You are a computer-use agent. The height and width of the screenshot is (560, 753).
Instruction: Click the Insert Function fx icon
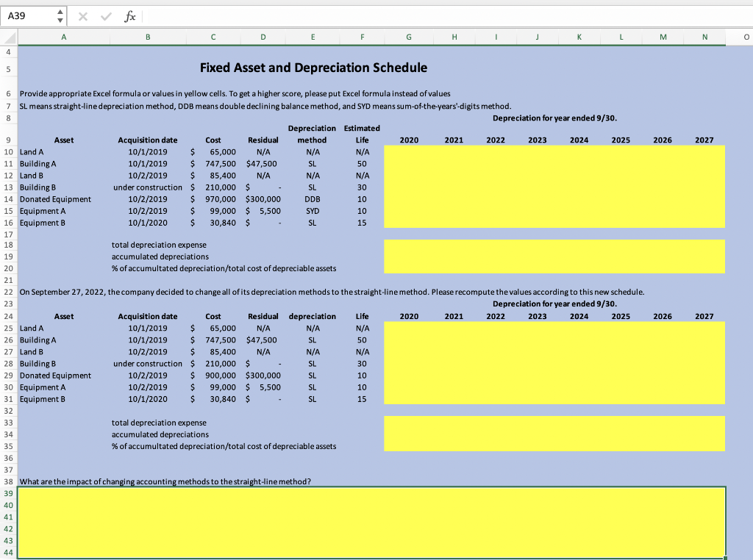click(x=129, y=15)
